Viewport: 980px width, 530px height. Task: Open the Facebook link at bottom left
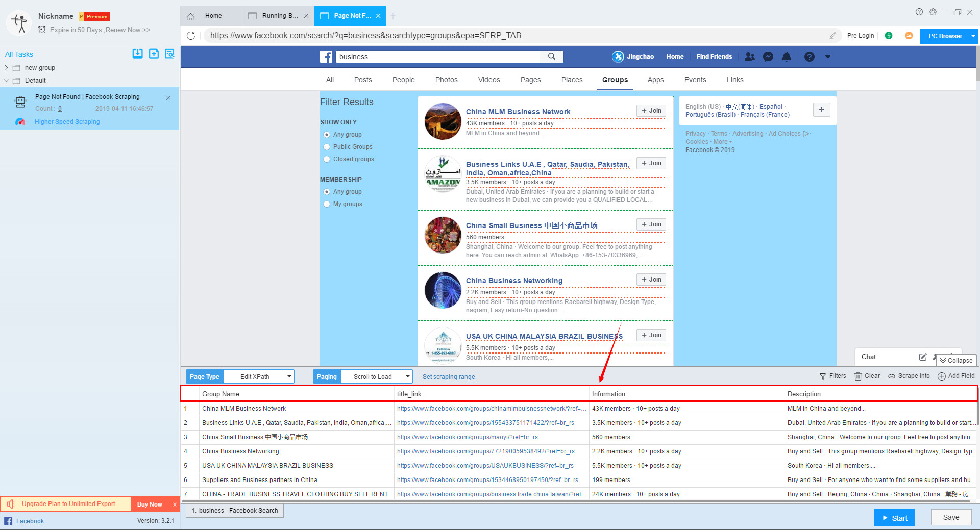click(x=30, y=521)
